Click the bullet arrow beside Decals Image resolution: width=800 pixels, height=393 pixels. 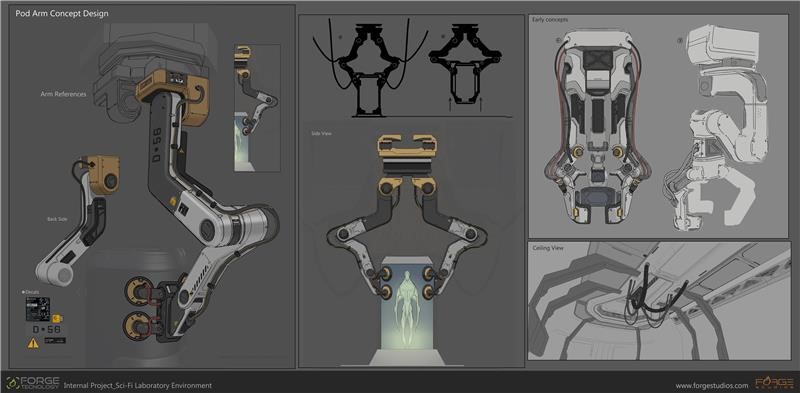pyautogui.click(x=23, y=292)
